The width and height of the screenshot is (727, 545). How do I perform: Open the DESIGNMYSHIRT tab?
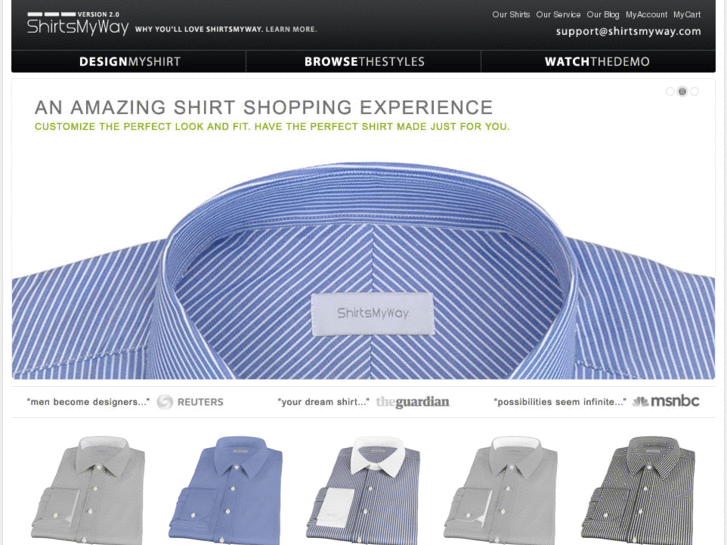pyautogui.click(x=129, y=62)
